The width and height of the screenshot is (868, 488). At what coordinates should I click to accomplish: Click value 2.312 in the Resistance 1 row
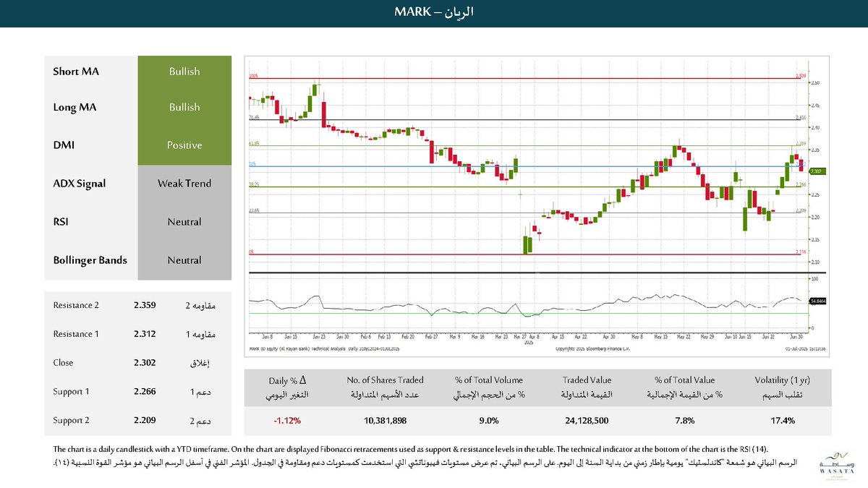pyautogui.click(x=145, y=334)
